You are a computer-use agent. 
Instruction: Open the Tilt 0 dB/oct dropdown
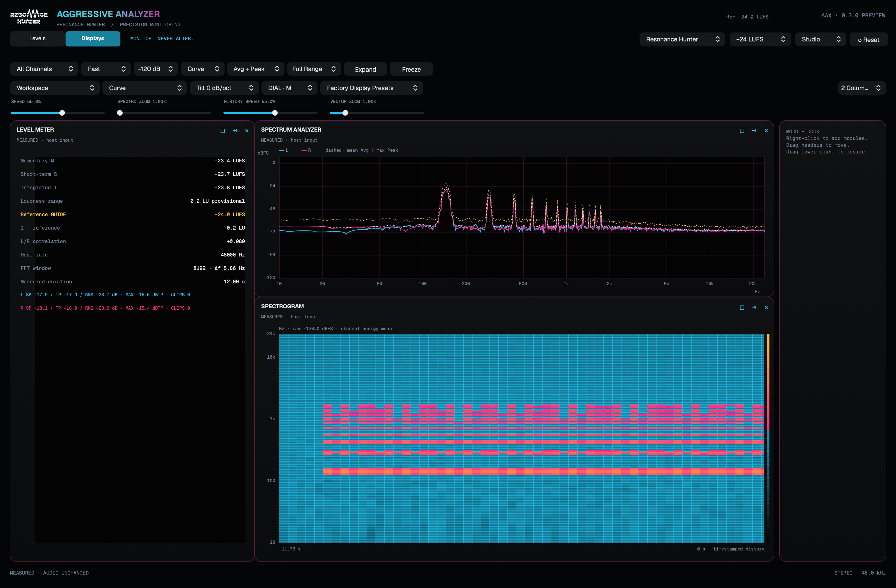click(224, 88)
